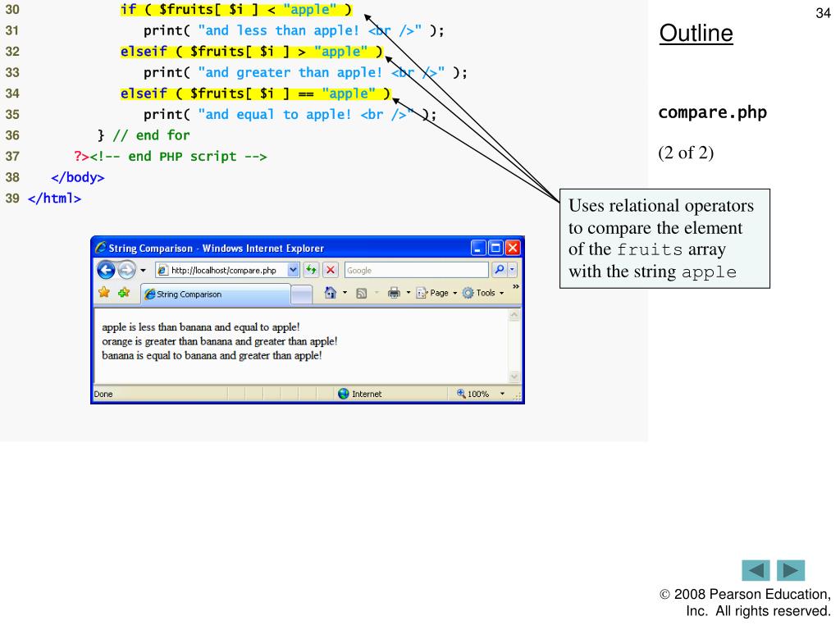840x630 pixels.
Task: Click the Add to Favorites icon
Action: [125, 293]
